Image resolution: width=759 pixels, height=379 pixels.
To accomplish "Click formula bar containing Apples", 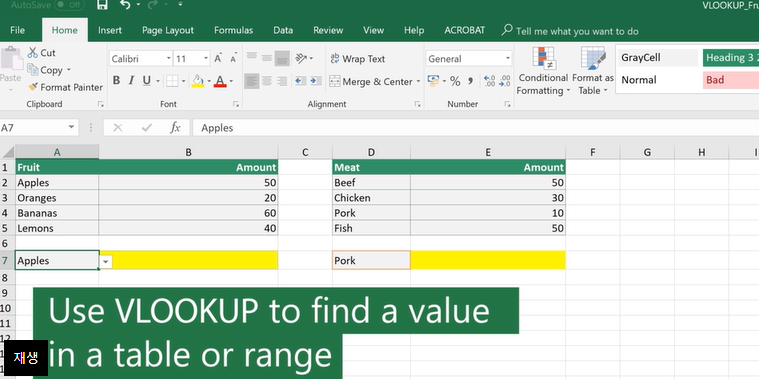I will pyautogui.click(x=475, y=128).
